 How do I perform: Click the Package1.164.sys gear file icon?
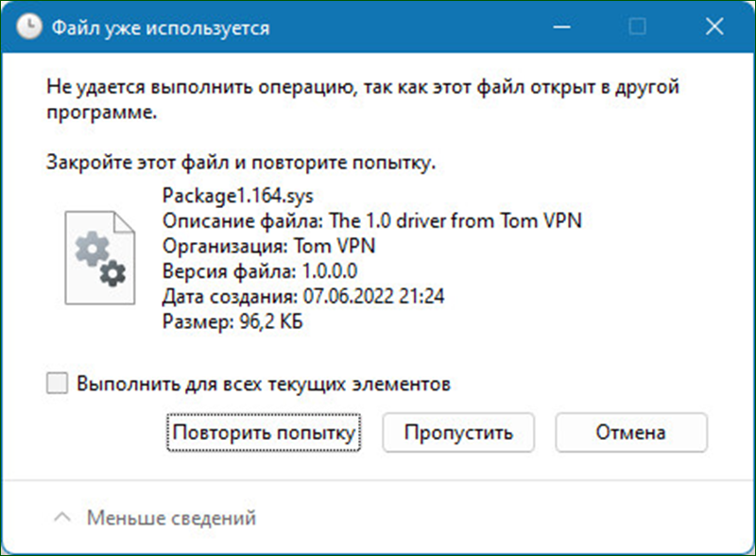pyautogui.click(x=100, y=258)
